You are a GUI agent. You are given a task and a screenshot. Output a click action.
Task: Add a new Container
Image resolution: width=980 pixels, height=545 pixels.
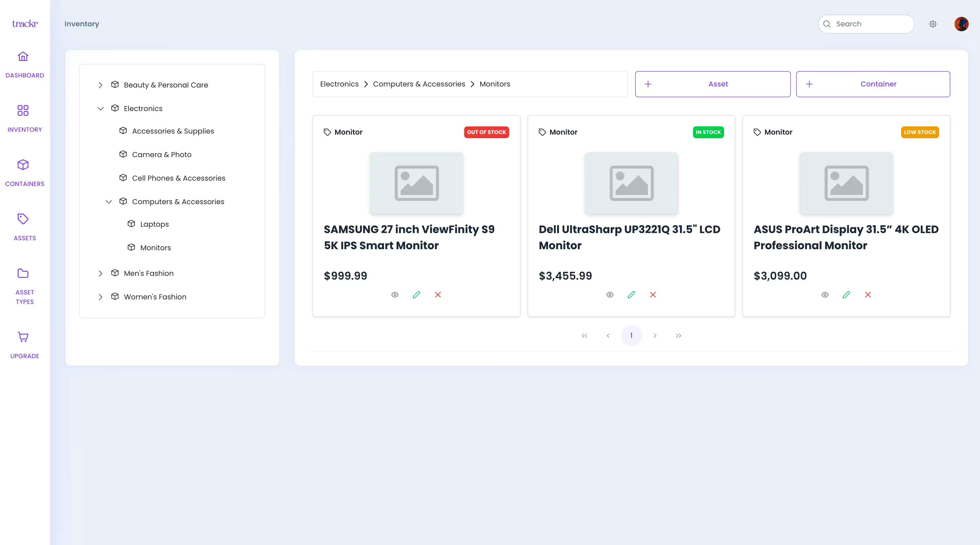pos(873,84)
